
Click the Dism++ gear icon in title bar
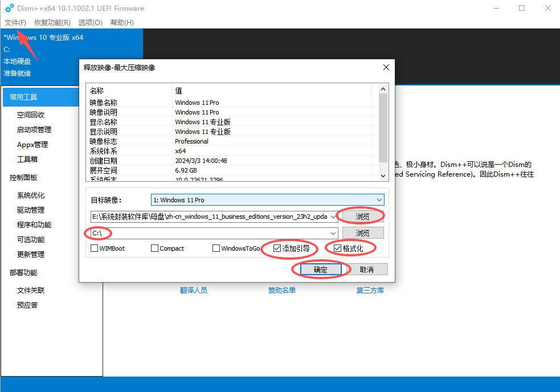(9, 8)
